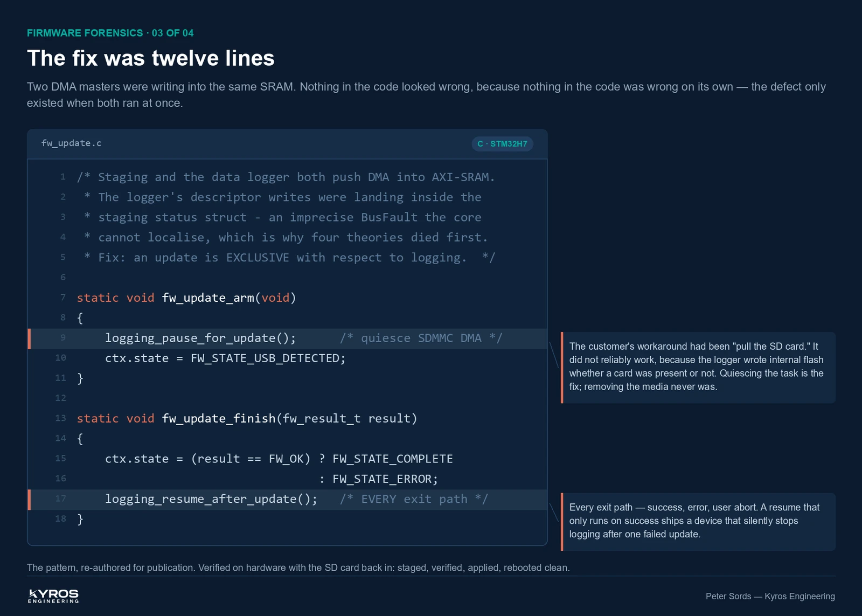Click the comment line 'cannot localise, which is why'
Image resolution: width=862 pixels, height=616 pixels.
point(286,238)
